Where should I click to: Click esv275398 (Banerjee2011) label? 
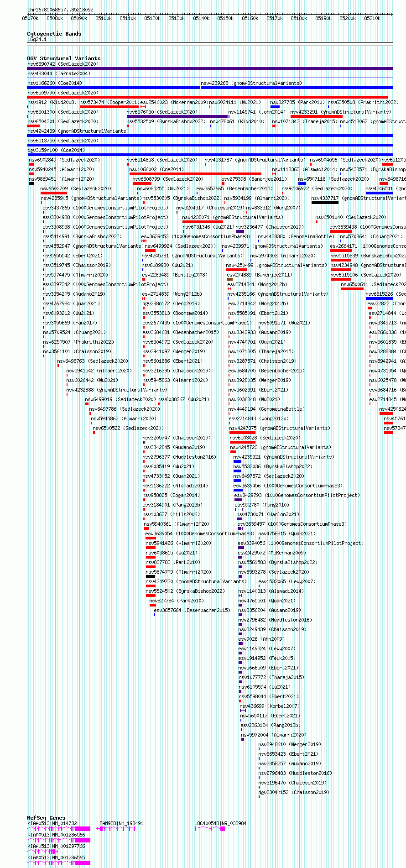tap(254, 179)
